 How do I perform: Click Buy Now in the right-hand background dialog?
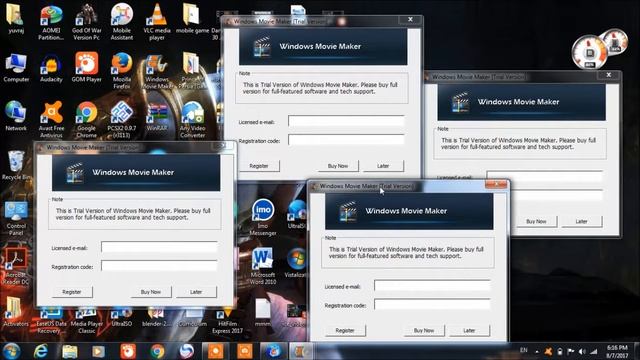click(x=536, y=221)
